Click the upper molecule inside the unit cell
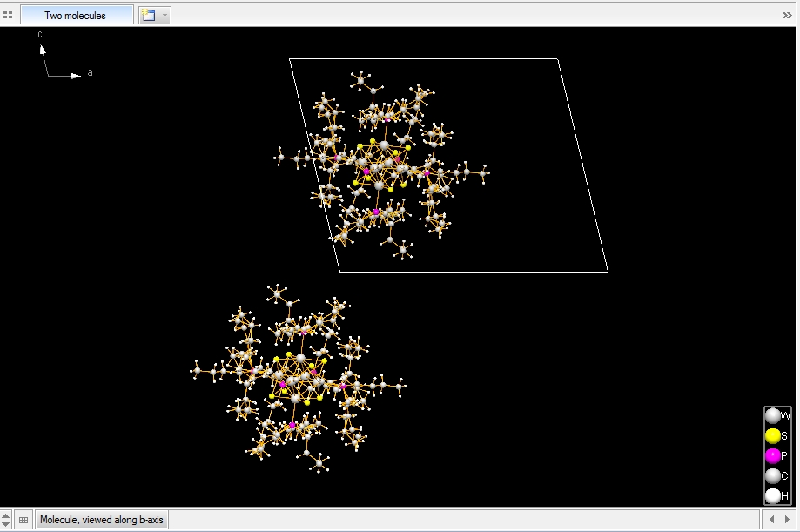Viewport: 800px width, 532px height. (381, 165)
